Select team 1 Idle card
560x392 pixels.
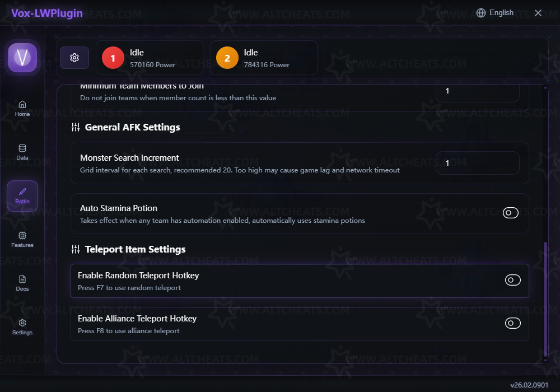click(x=150, y=58)
